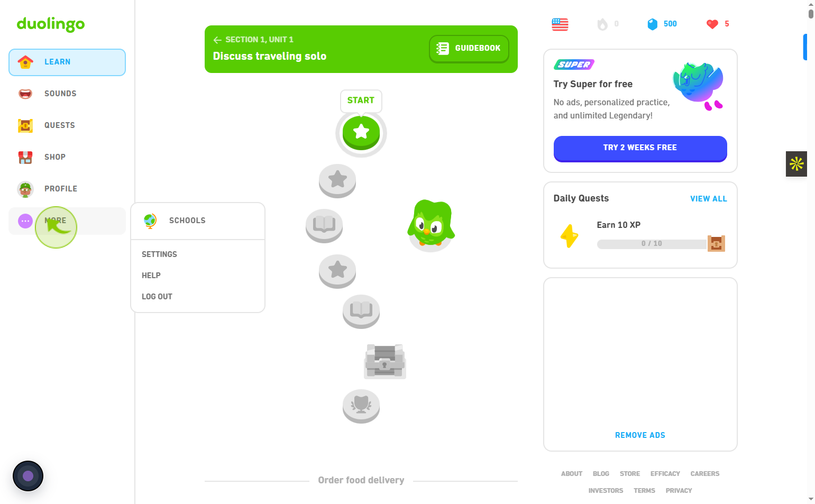Click the back arrow beside Section 1, Unit 1
Screen dimensions: 815x504
coord(217,40)
